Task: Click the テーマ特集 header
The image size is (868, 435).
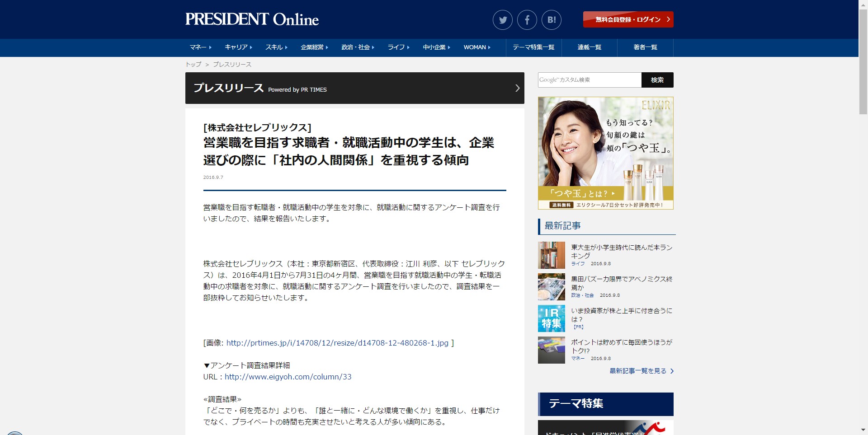Action: (x=606, y=404)
